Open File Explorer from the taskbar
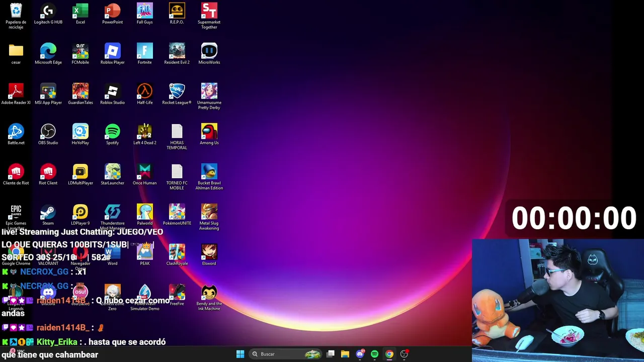This screenshot has width=644, height=362. click(345, 354)
